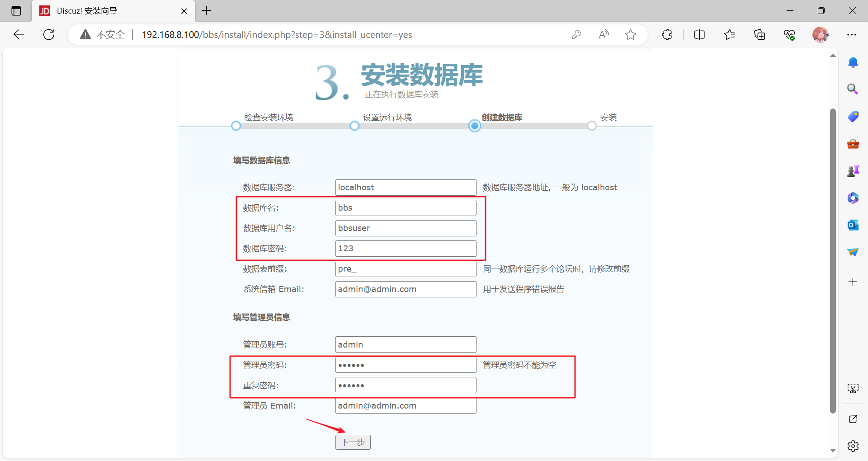868x461 pixels.
Task: Click the not secure warning icon
Action: point(85,34)
